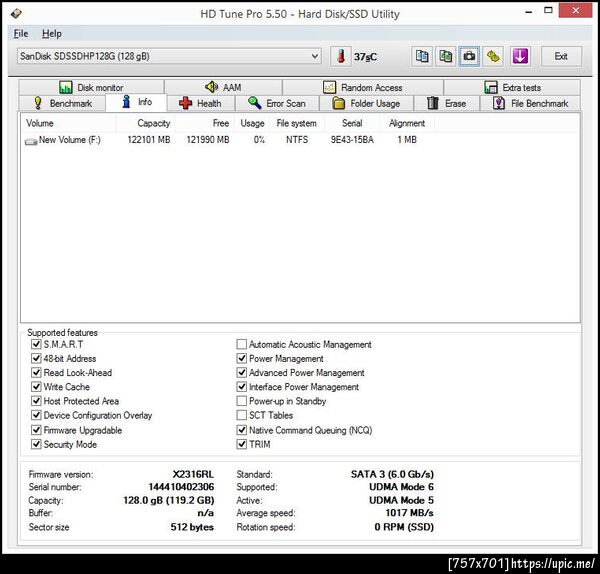This screenshot has width=600, height=574.
Task: Click the SATA 3 (6.0 Gb/s) value
Action: point(392,475)
